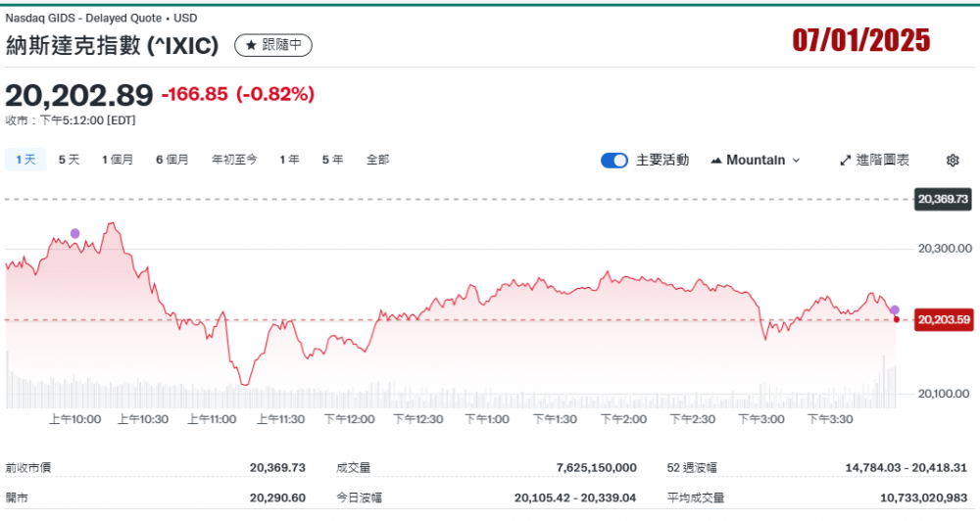Select the 1天 range tab
This screenshot has width=980, height=521.
point(25,160)
